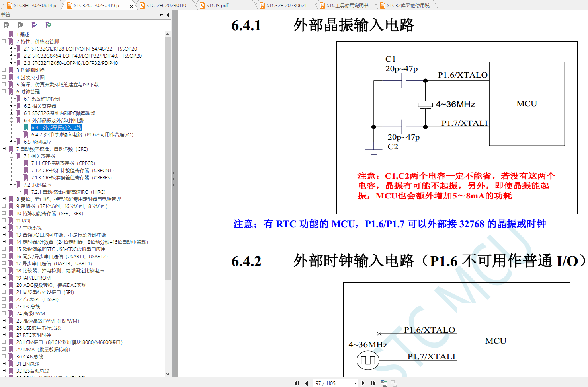The width and height of the screenshot is (588, 387).
Task: Click the delete bookmark icon
Action: (x=6, y=25)
